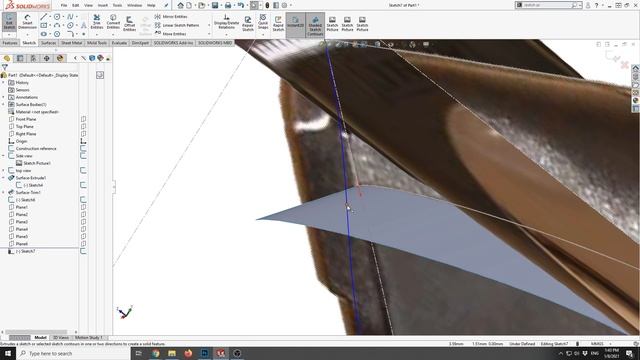Open the DimXpertManager tab
This screenshot has width=640, height=360.
(47, 58)
